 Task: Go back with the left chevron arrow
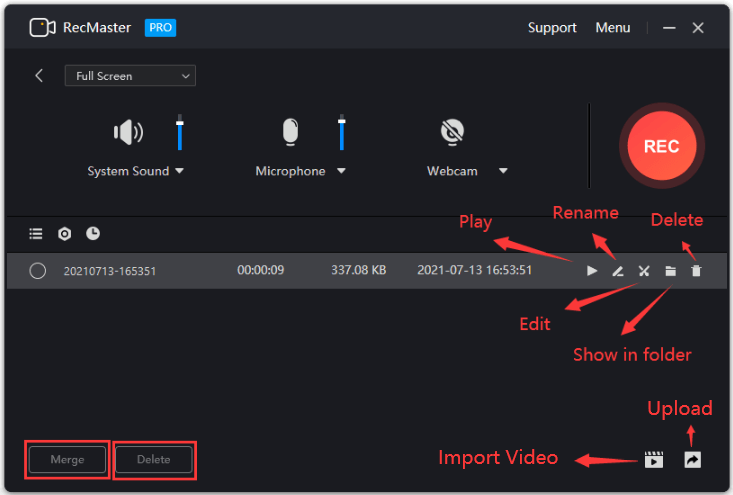[x=39, y=76]
